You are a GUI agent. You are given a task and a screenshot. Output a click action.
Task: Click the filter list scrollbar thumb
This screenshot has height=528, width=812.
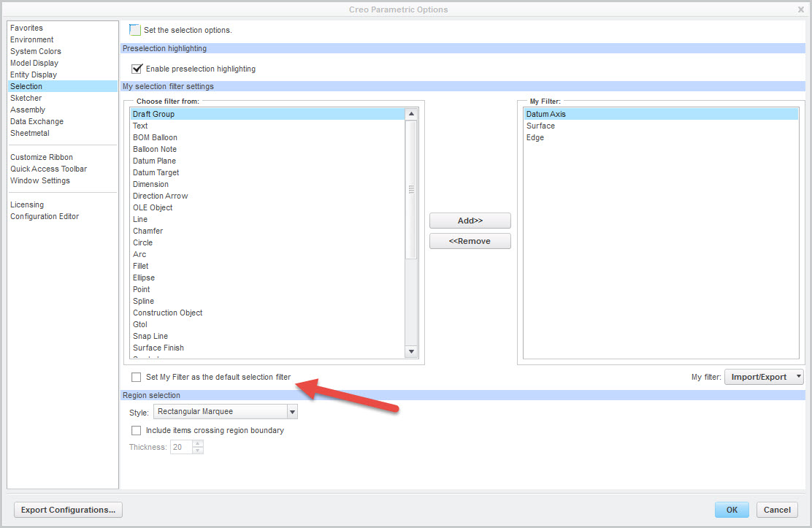411,190
